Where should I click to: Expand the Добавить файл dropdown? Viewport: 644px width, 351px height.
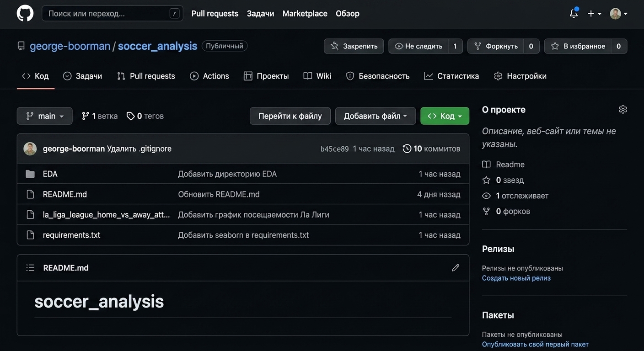click(376, 116)
